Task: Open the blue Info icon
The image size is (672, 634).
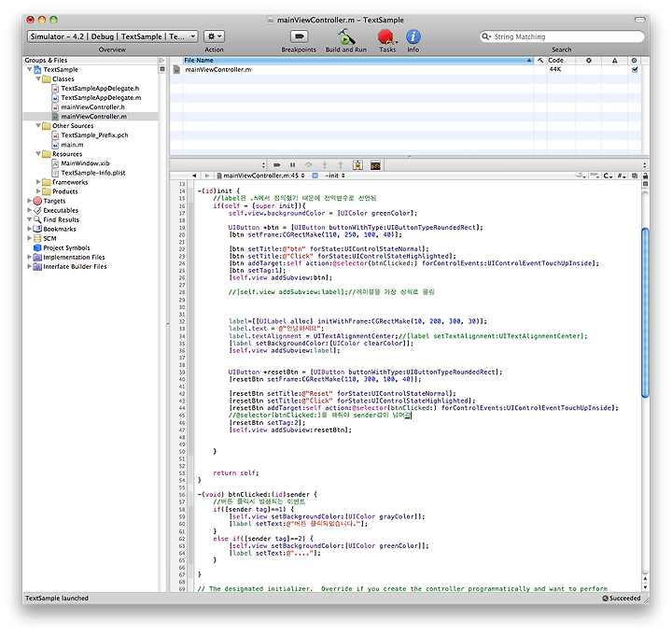Action: click(x=413, y=36)
